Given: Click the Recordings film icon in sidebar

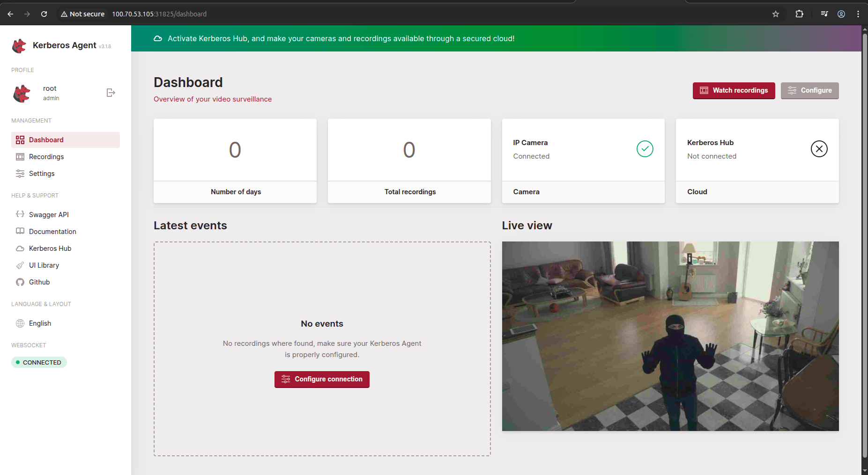Looking at the screenshot, I should coord(20,157).
